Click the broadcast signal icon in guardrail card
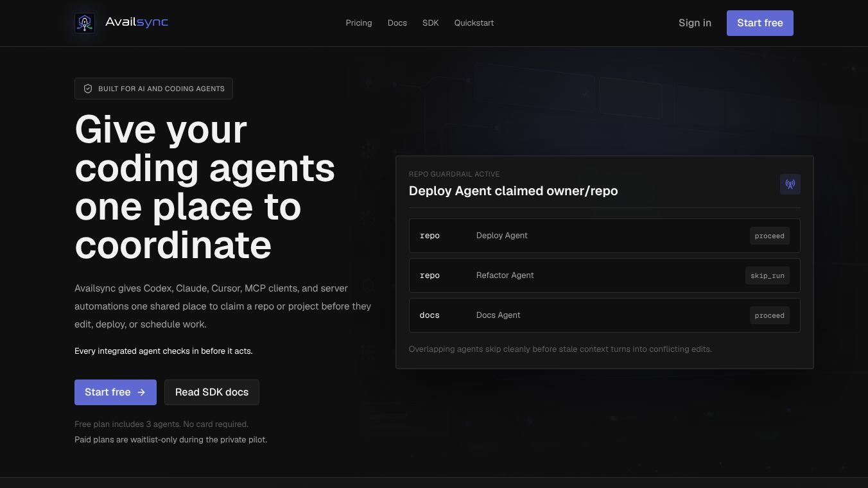868x488 pixels. [x=790, y=184]
